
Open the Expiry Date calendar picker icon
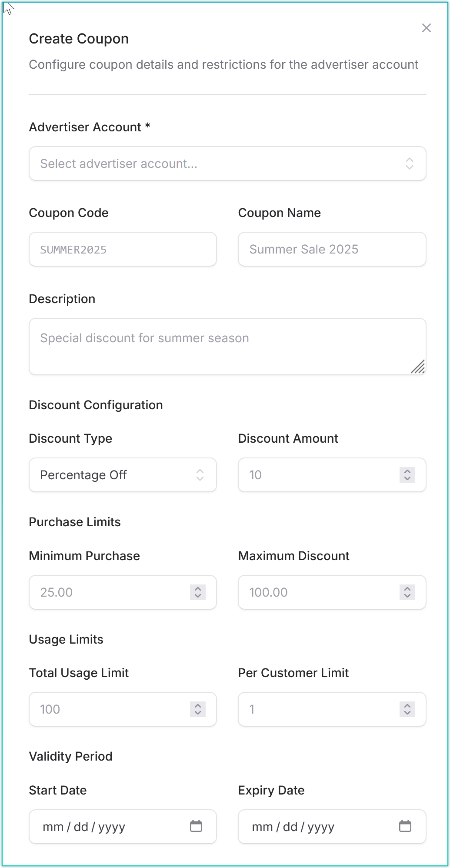405,826
